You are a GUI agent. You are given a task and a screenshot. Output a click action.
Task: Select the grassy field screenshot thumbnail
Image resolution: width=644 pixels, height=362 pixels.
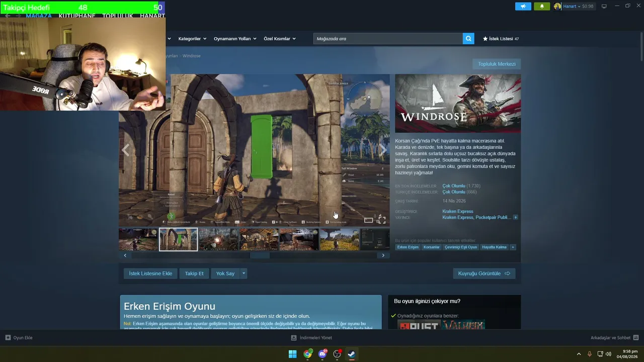(339, 239)
